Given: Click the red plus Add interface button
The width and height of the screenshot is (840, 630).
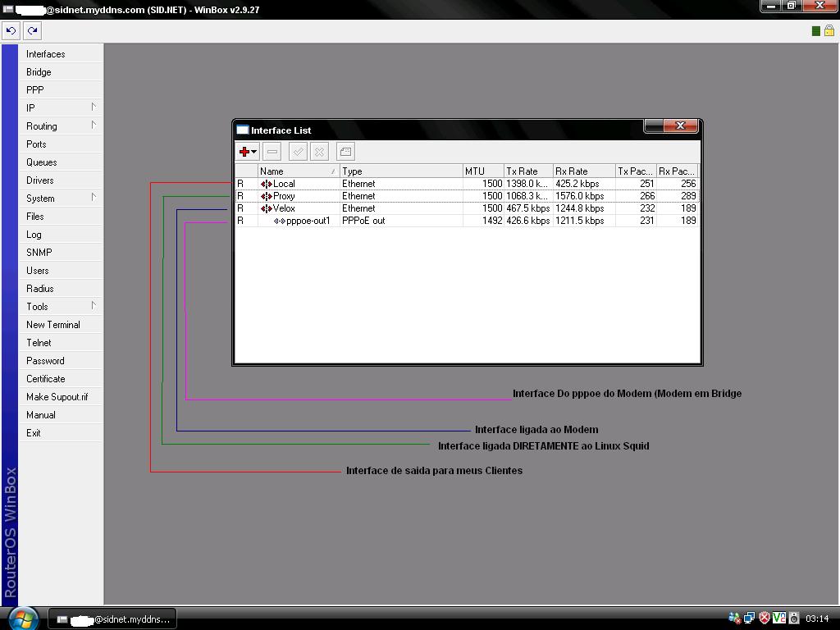Looking at the screenshot, I should coord(244,152).
